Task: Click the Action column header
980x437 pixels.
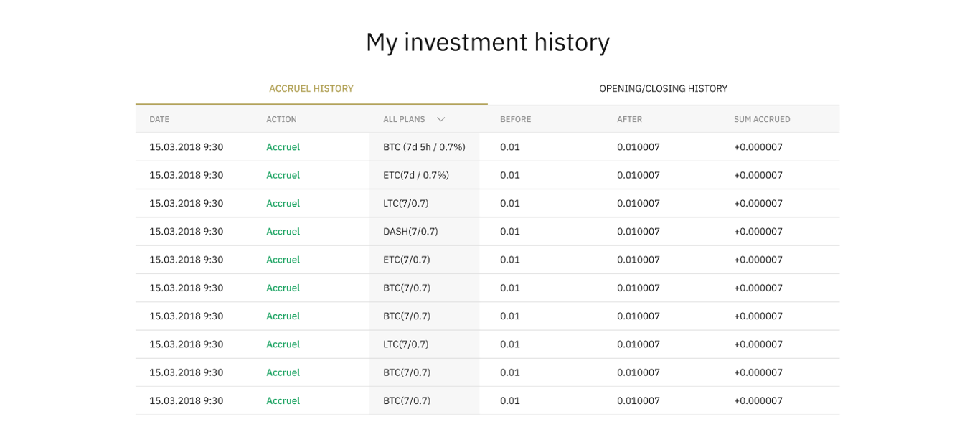Action: [281, 120]
